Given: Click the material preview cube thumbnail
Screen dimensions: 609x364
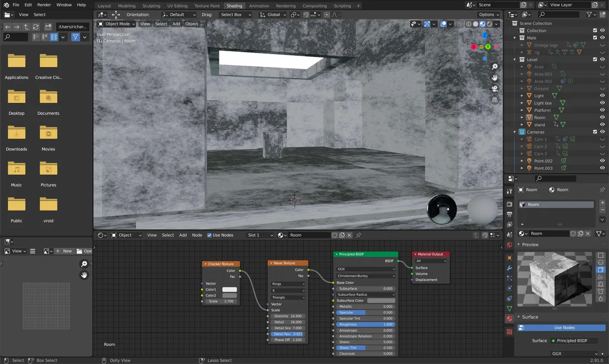Looking at the screenshot, I should [555, 278].
